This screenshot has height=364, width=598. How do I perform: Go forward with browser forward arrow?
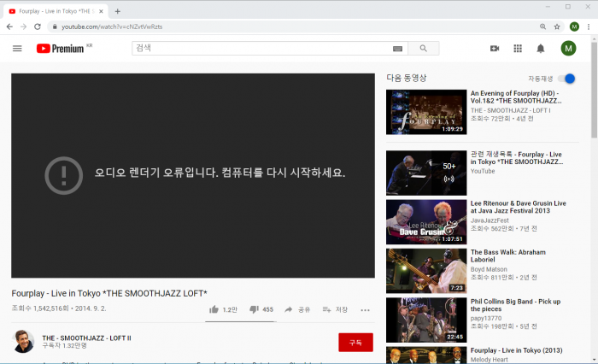24,26
